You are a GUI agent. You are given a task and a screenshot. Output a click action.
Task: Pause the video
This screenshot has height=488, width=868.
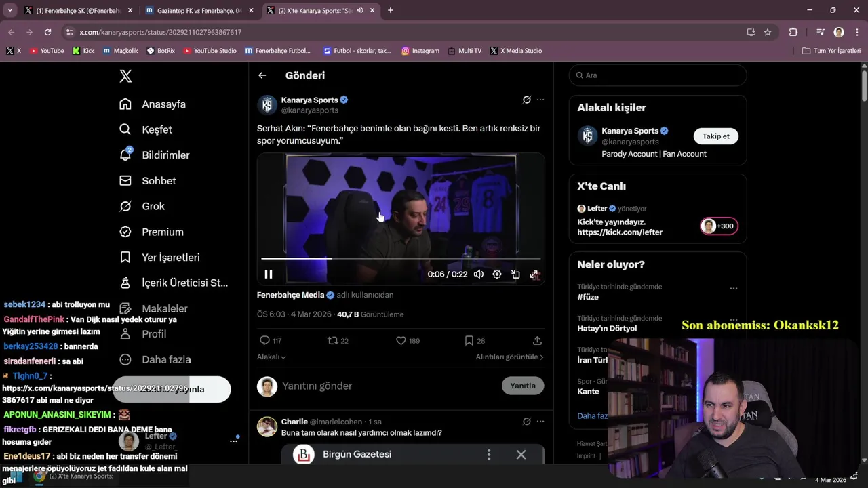pyautogui.click(x=269, y=274)
